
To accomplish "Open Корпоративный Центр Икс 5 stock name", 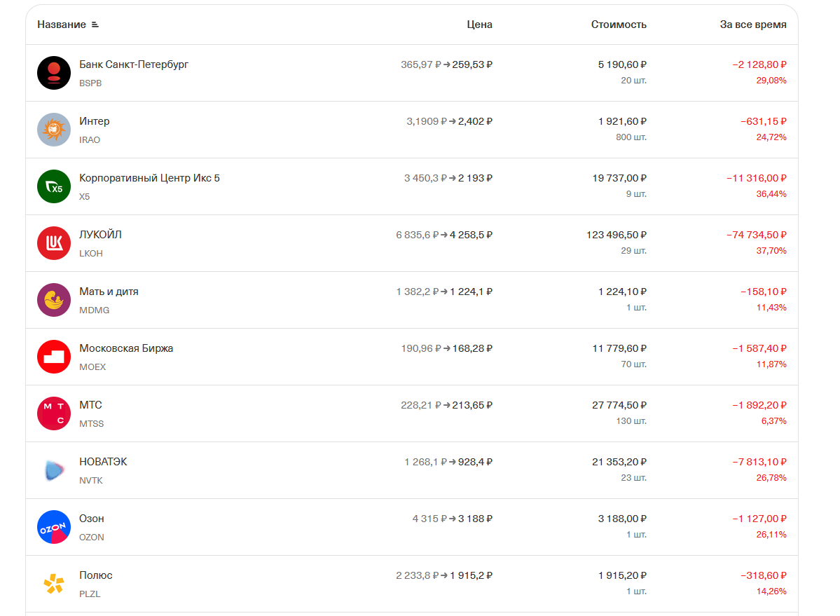I will (149, 178).
